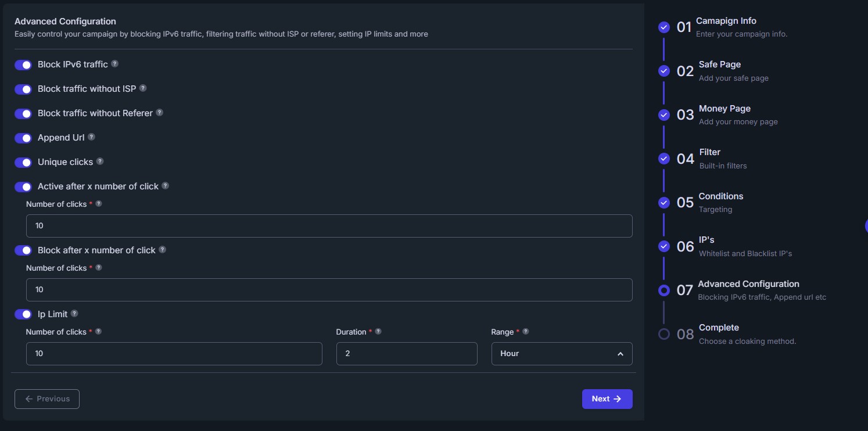The image size is (868, 431).
Task: Click help icon beside Active after x number of click
Action: click(x=165, y=186)
